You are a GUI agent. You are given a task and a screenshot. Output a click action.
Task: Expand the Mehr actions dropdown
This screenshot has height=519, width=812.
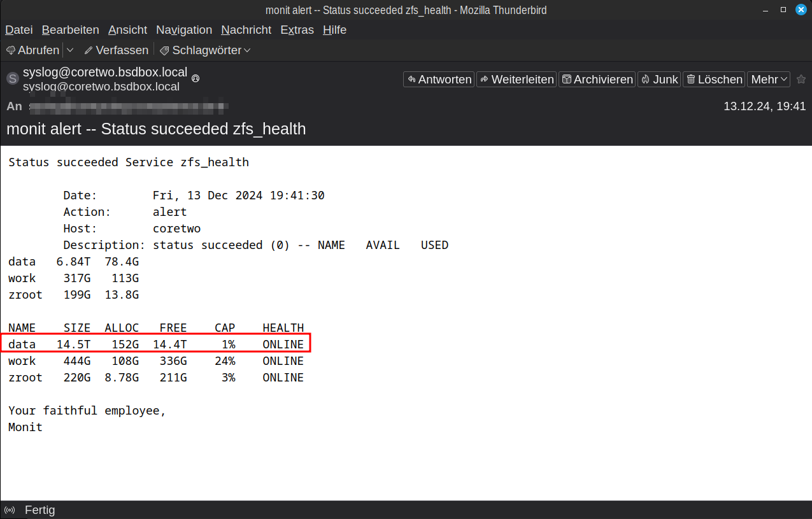769,80
